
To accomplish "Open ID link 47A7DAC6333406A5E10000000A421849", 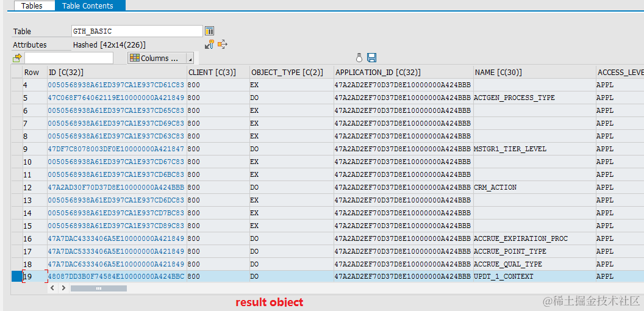I will pyautogui.click(x=116, y=264).
